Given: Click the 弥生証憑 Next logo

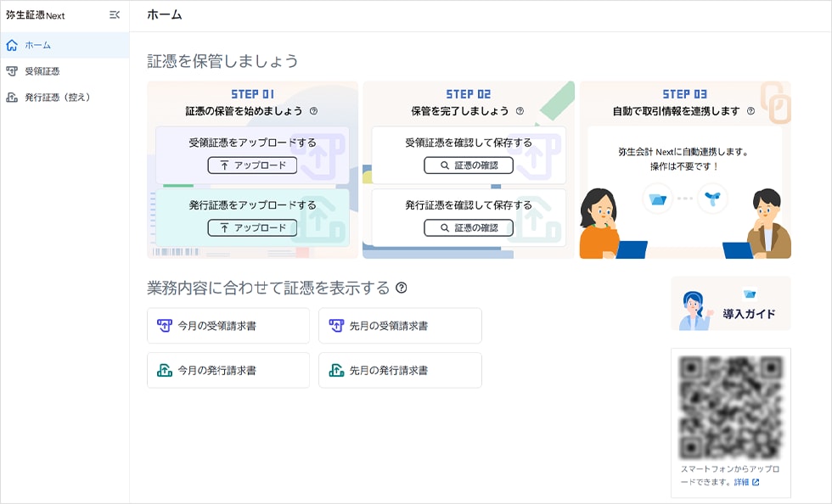Looking at the screenshot, I should point(36,15).
